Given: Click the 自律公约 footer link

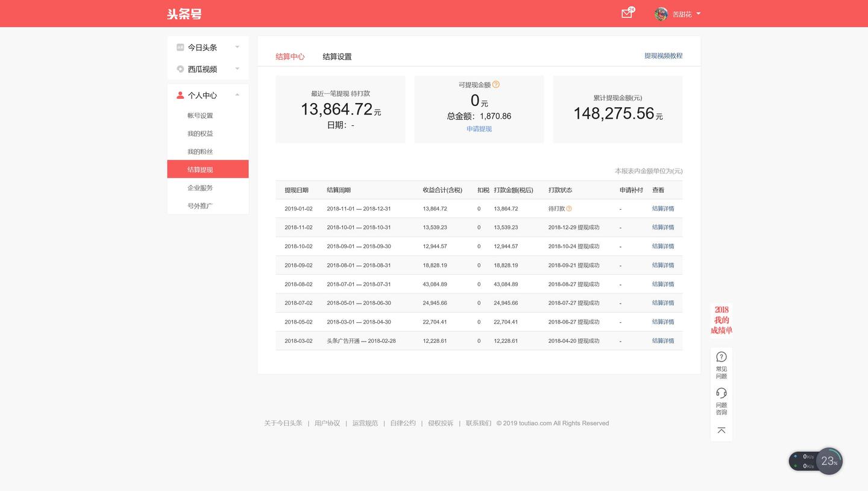Looking at the screenshot, I should [x=403, y=423].
